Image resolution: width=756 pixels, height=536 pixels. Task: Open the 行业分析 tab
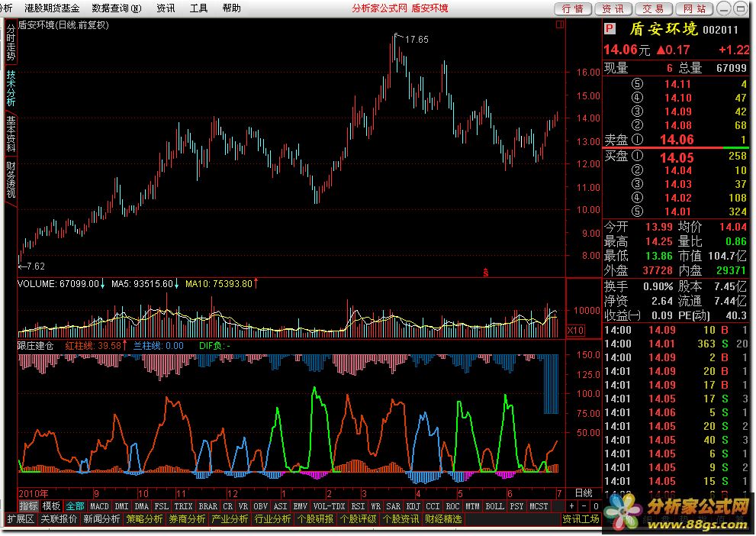(x=272, y=519)
